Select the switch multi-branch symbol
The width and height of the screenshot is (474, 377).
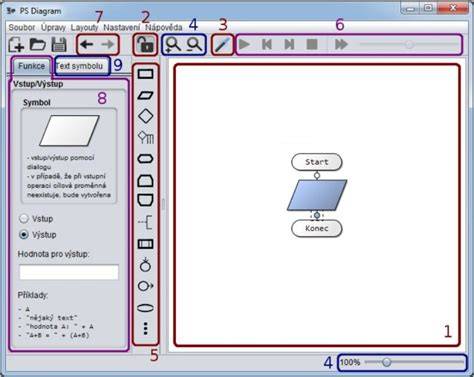tap(146, 137)
